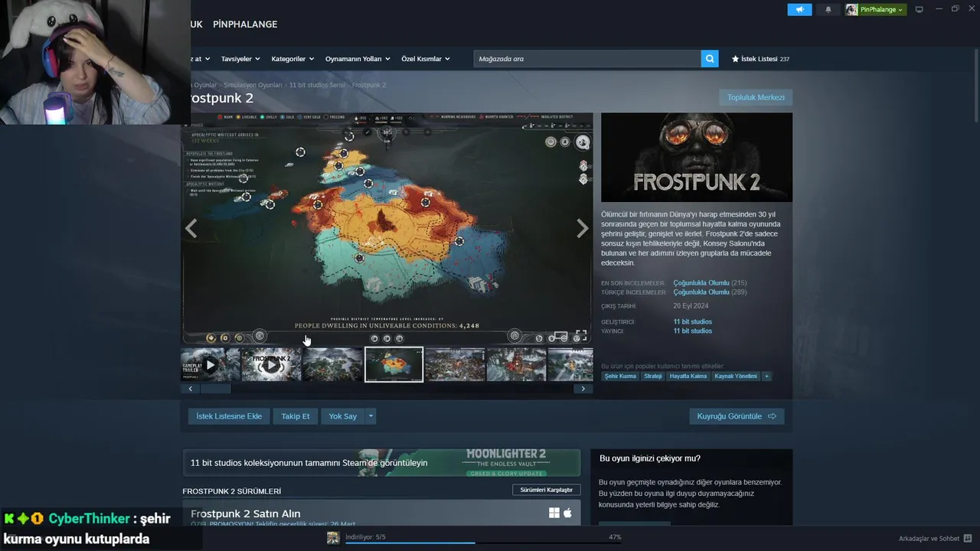The image size is (980, 551).
Task: Add more tags with plus button
Action: pyautogui.click(x=766, y=377)
